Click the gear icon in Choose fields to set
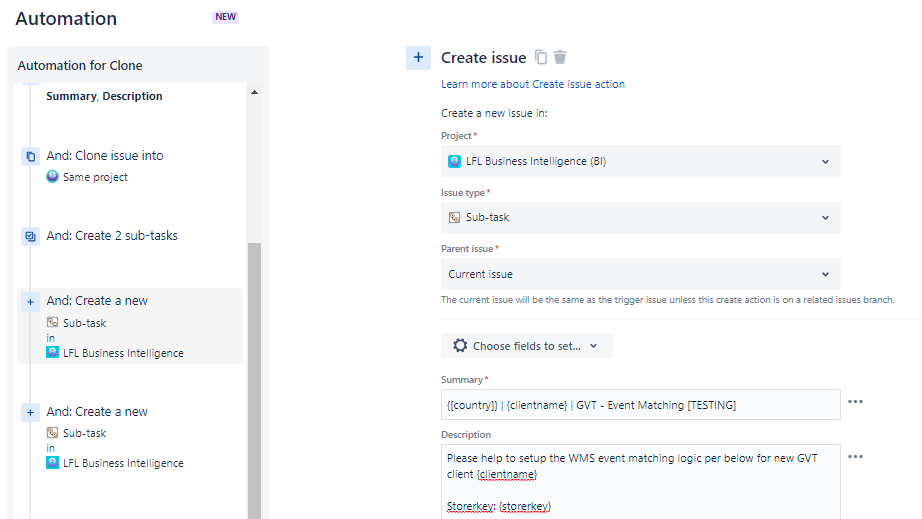922x519 pixels. tap(460, 346)
